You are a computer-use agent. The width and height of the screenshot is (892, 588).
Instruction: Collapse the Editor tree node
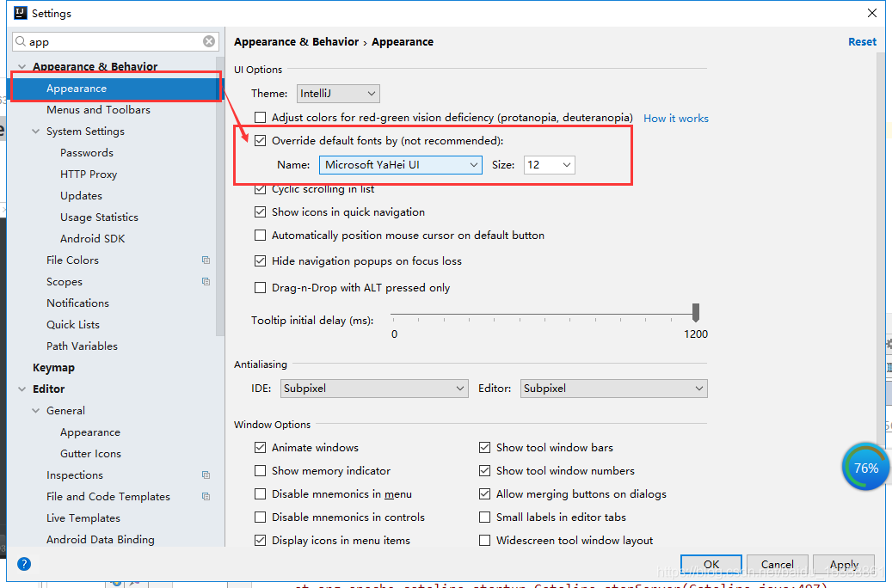22,389
